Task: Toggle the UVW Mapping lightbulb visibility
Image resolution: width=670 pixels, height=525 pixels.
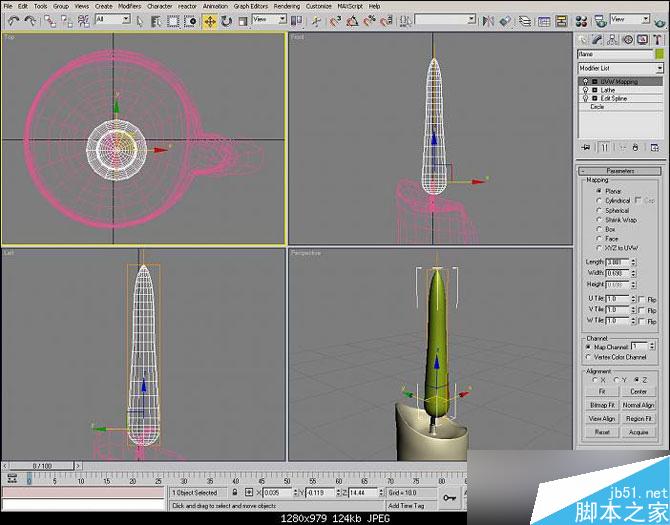Action: tap(584, 82)
